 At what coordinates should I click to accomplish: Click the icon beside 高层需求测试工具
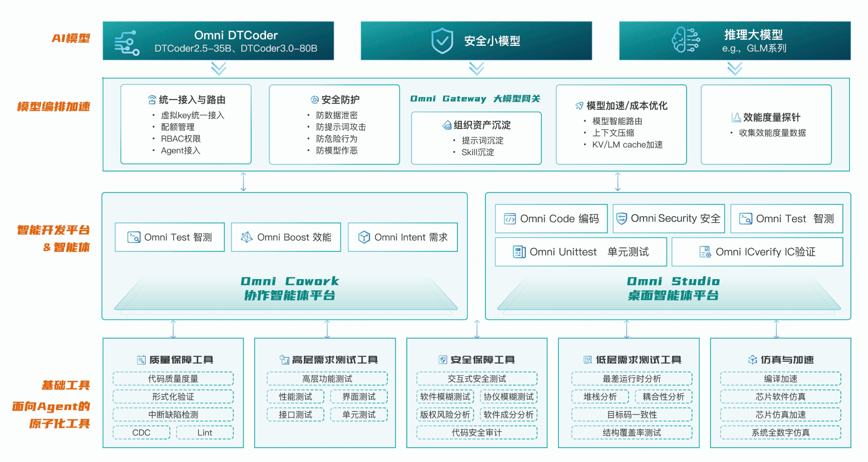pyautogui.click(x=284, y=360)
